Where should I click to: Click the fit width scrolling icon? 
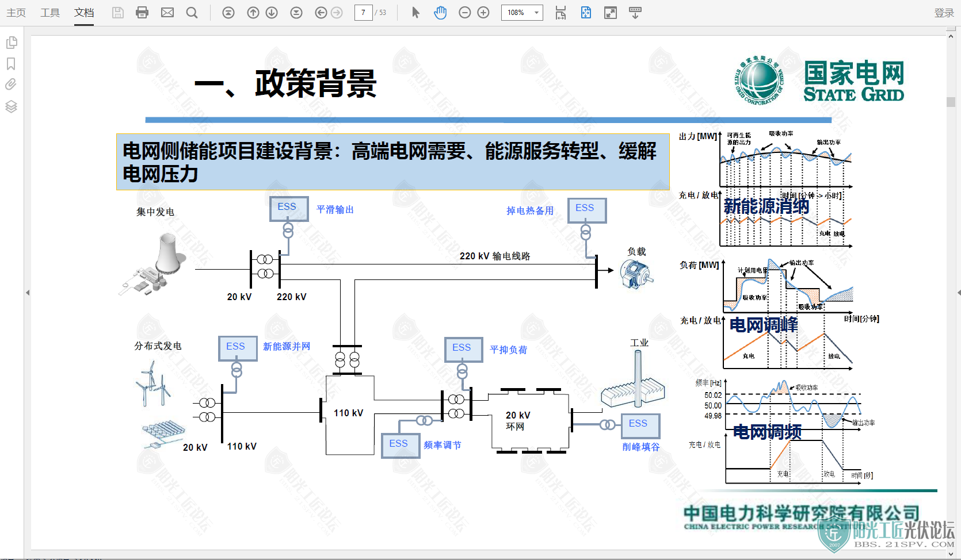point(560,13)
